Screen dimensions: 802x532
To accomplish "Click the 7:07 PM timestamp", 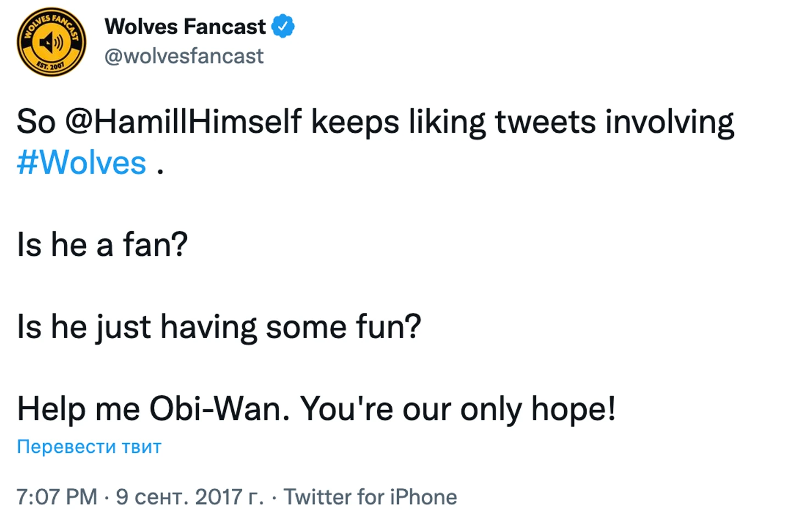I will point(57,497).
